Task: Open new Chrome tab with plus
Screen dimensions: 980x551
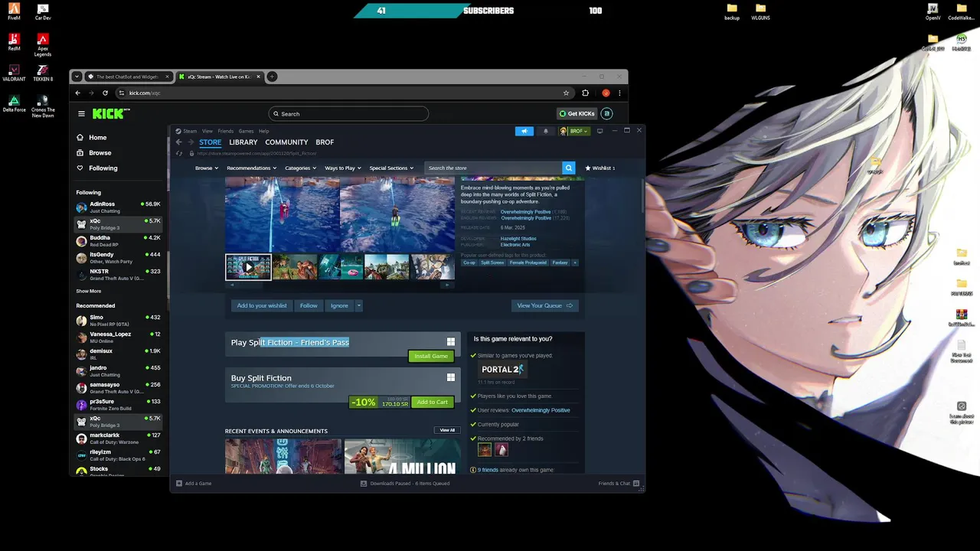Action: click(272, 77)
